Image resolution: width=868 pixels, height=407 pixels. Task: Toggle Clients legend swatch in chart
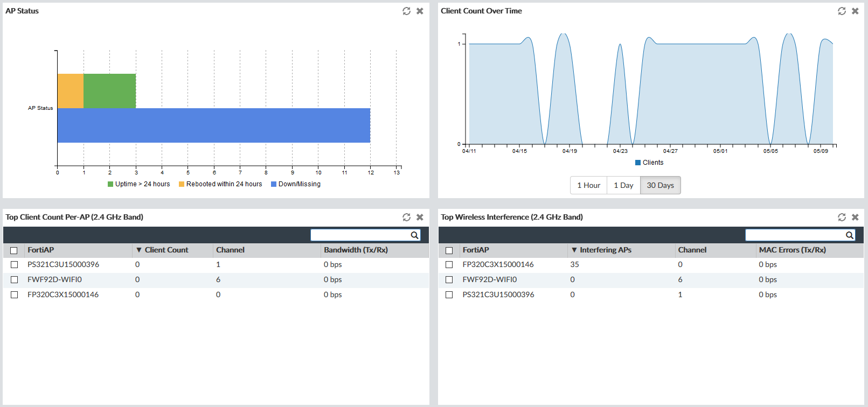pos(638,163)
